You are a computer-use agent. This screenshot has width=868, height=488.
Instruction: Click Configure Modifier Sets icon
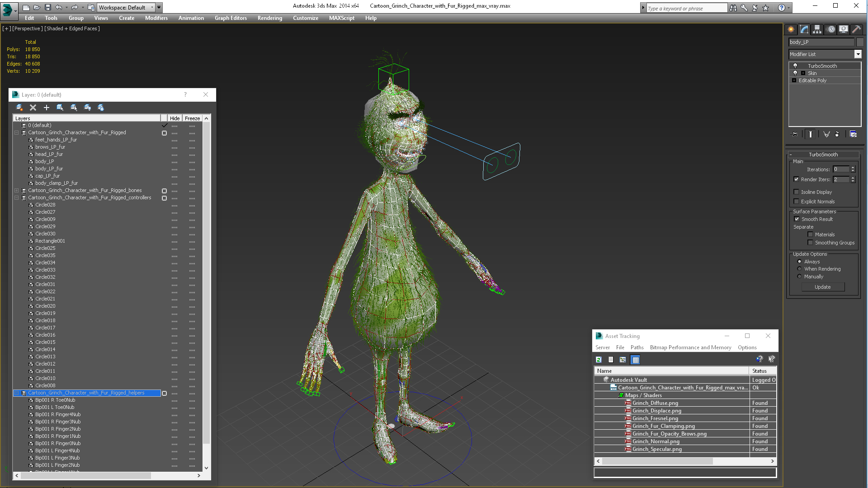tap(853, 134)
